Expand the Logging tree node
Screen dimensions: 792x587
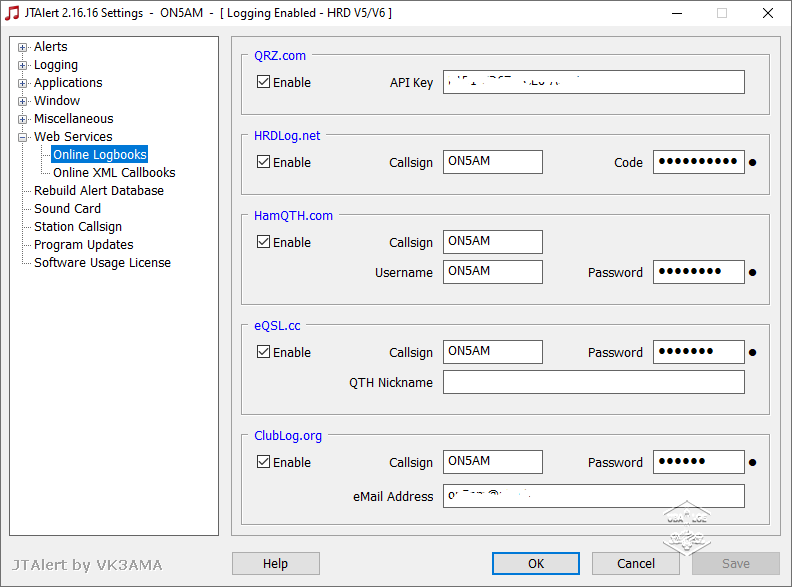tap(22, 66)
